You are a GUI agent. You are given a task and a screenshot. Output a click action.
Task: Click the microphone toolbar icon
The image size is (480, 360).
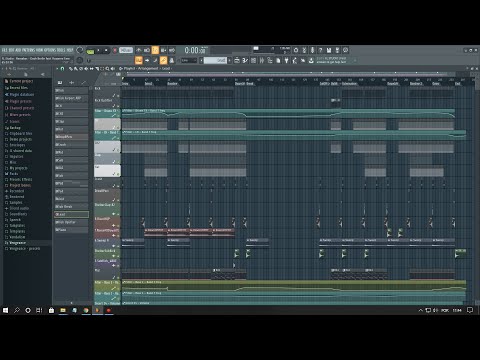(312, 50)
